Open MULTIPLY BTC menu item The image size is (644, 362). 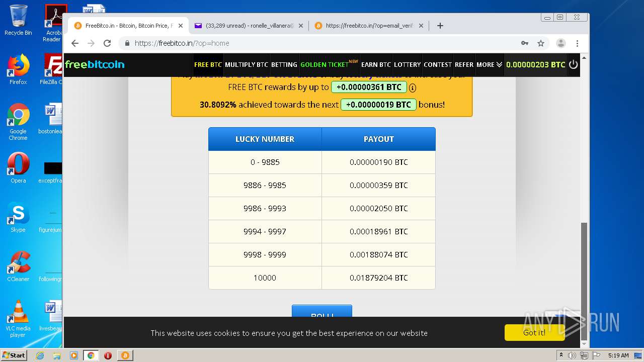coord(247,64)
